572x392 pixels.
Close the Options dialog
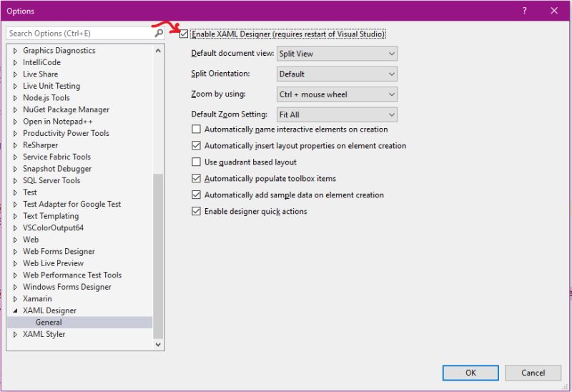click(x=554, y=11)
